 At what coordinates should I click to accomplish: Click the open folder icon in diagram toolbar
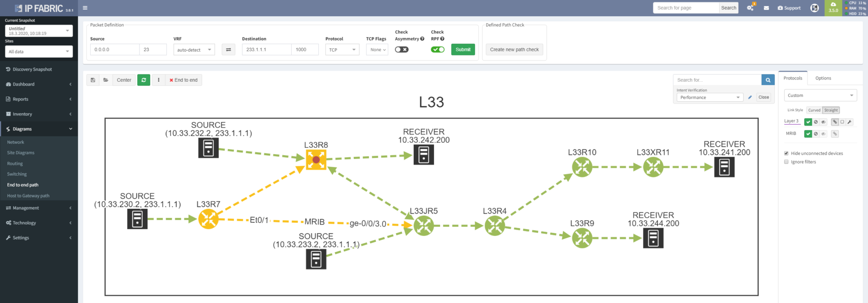click(106, 80)
